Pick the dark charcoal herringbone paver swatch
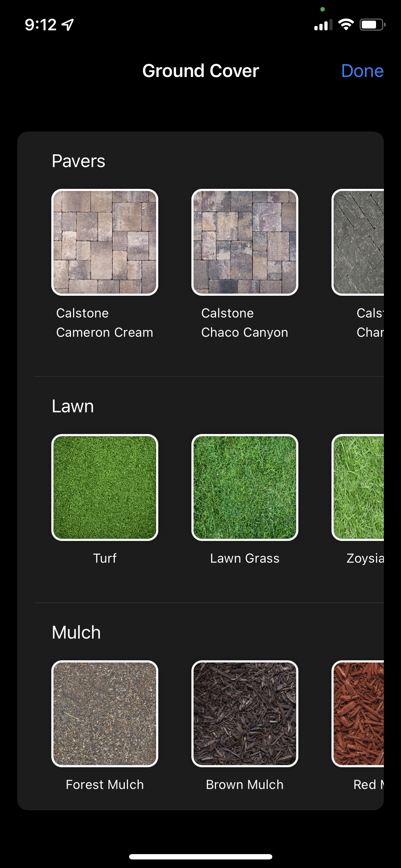This screenshot has height=868, width=401. (358, 242)
